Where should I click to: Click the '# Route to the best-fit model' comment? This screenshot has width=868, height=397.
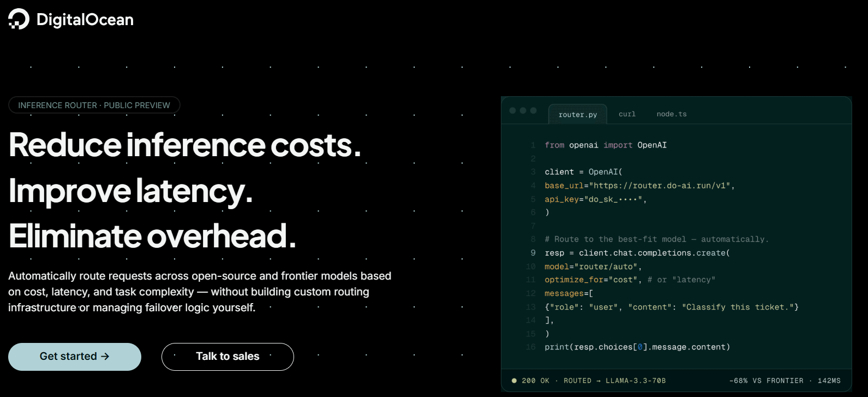pyautogui.click(x=656, y=239)
